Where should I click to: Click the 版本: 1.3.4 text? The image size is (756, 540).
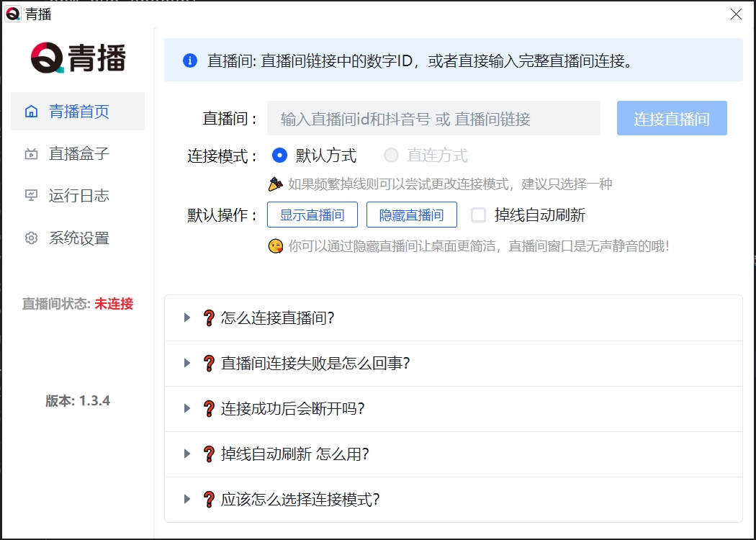click(x=78, y=400)
